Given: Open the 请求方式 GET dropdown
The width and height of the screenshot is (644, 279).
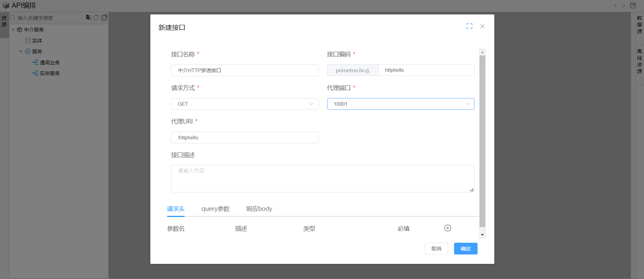Looking at the screenshot, I should [245, 104].
